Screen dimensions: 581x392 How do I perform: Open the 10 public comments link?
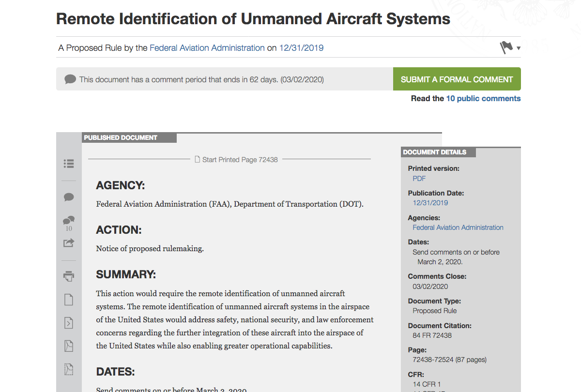tap(483, 98)
